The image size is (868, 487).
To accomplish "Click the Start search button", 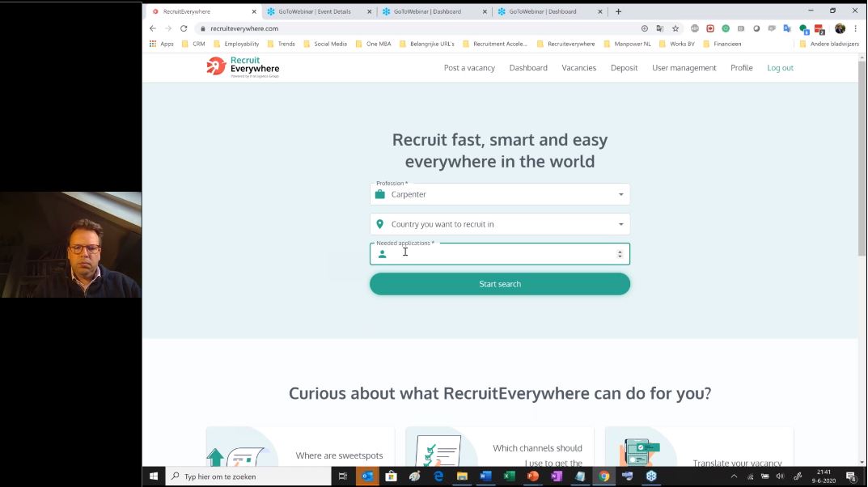I will (x=499, y=284).
